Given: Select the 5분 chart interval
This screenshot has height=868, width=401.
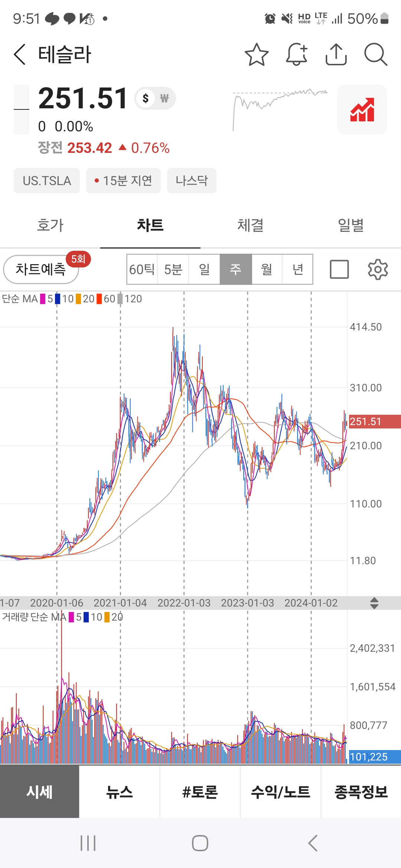Looking at the screenshot, I should [x=173, y=269].
